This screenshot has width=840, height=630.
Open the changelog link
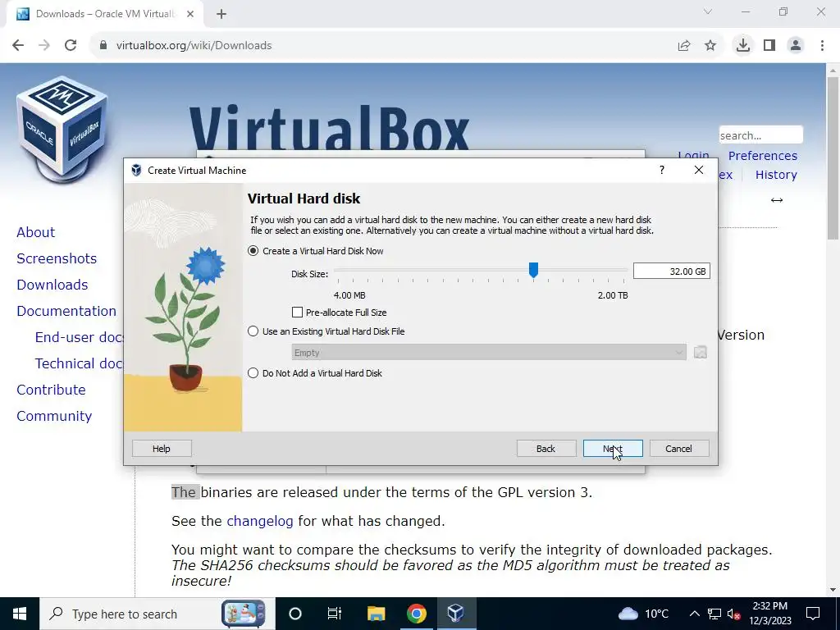coord(260,521)
